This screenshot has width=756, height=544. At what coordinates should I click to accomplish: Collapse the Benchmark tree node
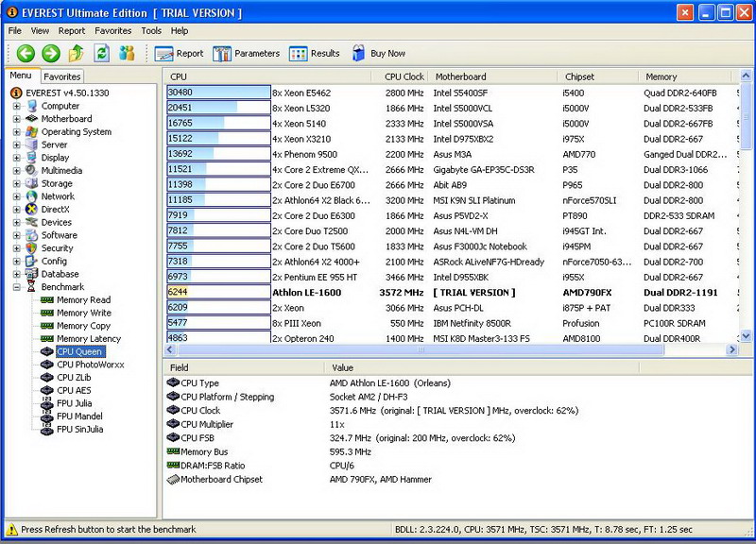click(x=17, y=287)
